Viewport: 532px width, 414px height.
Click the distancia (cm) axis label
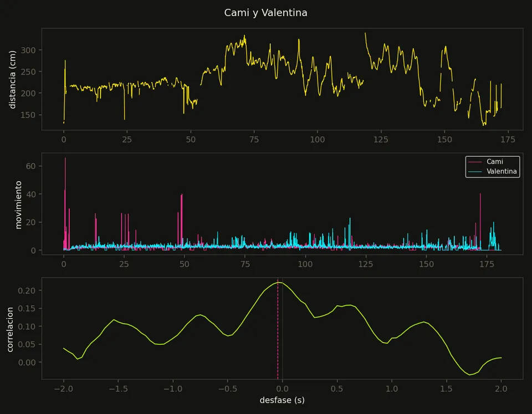[x=13, y=80]
